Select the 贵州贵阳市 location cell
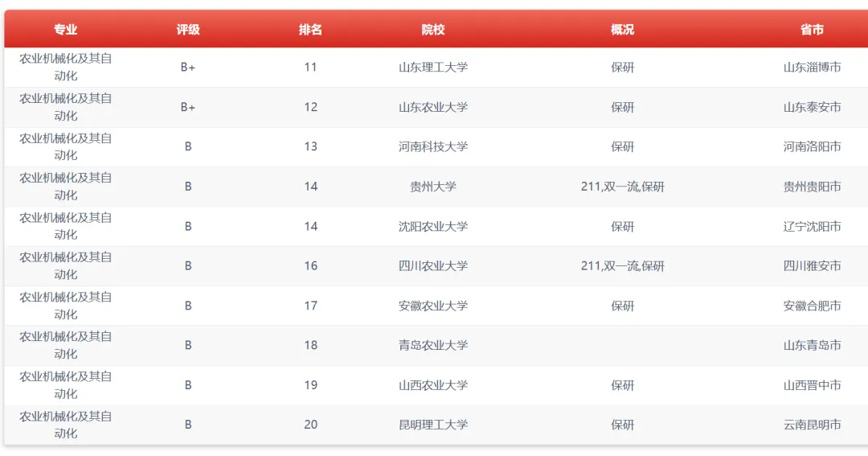 coord(812,186)
